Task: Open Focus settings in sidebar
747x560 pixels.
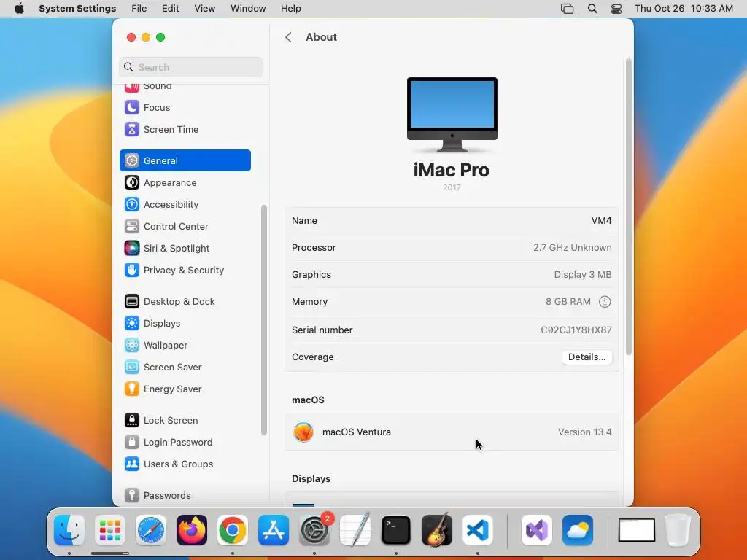Action: [x=185, y=108]
